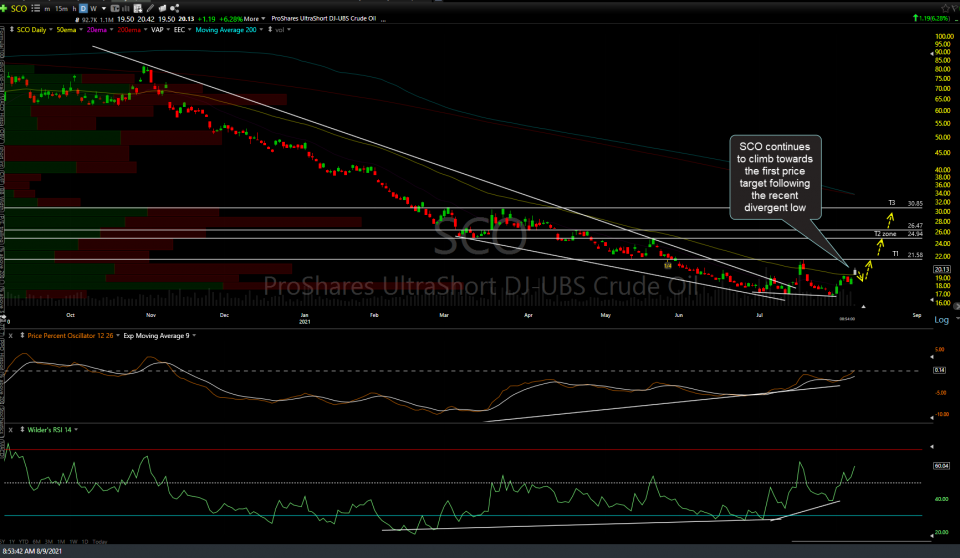Click the Wilder's RSI move handle
Screen dimensions: 960x558
coord(22,430)
